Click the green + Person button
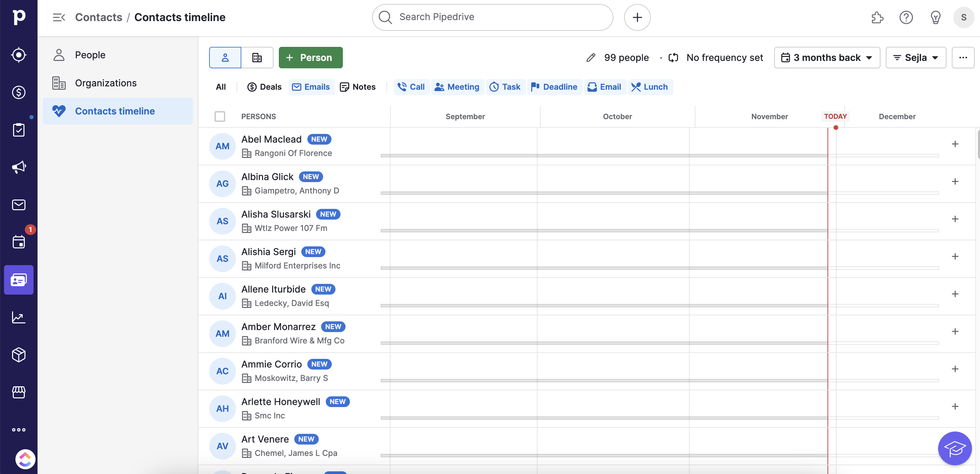980x474 pixels. [310, 57]
